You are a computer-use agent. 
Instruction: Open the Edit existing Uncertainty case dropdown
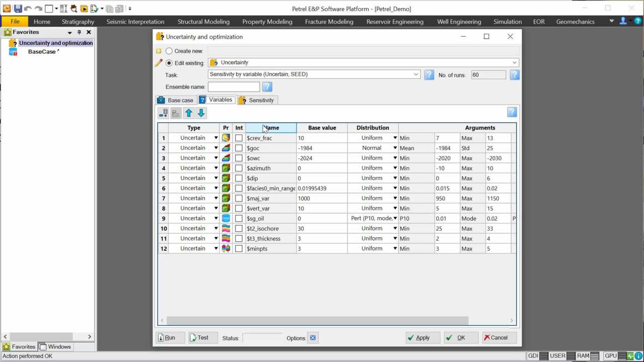(x=514, y=63)
